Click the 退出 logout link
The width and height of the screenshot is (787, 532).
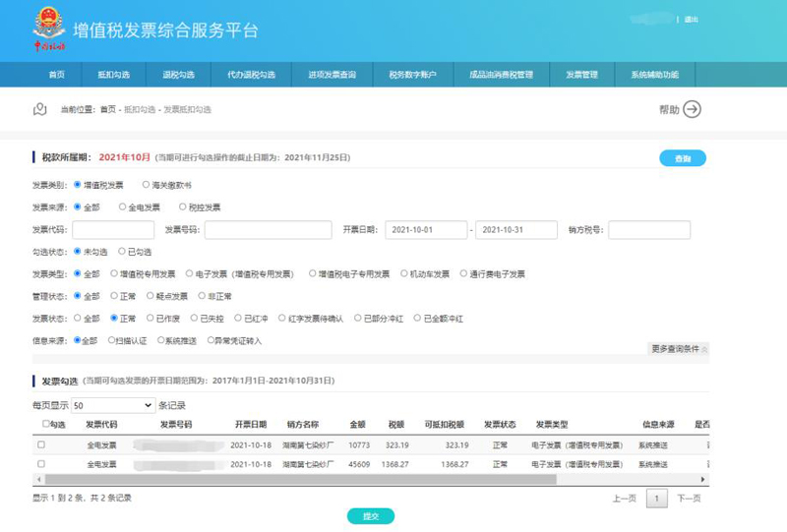pos(691,19)
